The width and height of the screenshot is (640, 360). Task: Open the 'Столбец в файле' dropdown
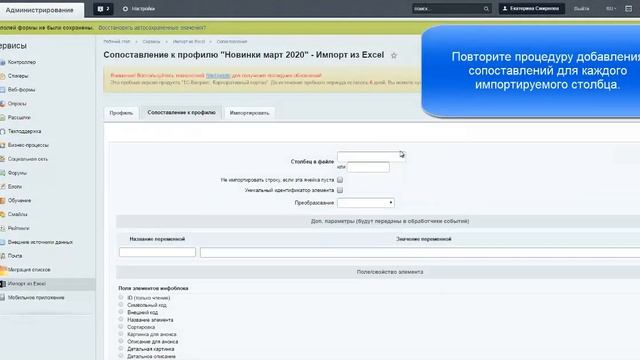point(371,156)
